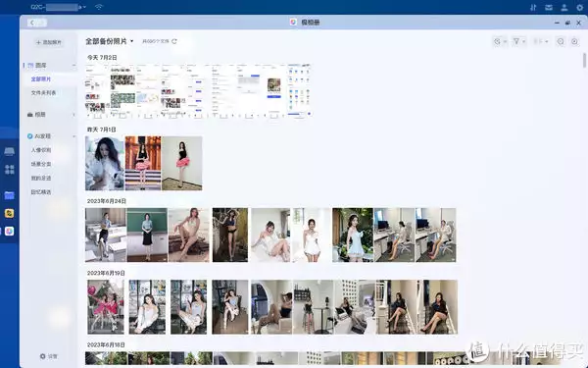Open 场景分类 scene classification
Viewport: 588px width, 368px height.
41,164
